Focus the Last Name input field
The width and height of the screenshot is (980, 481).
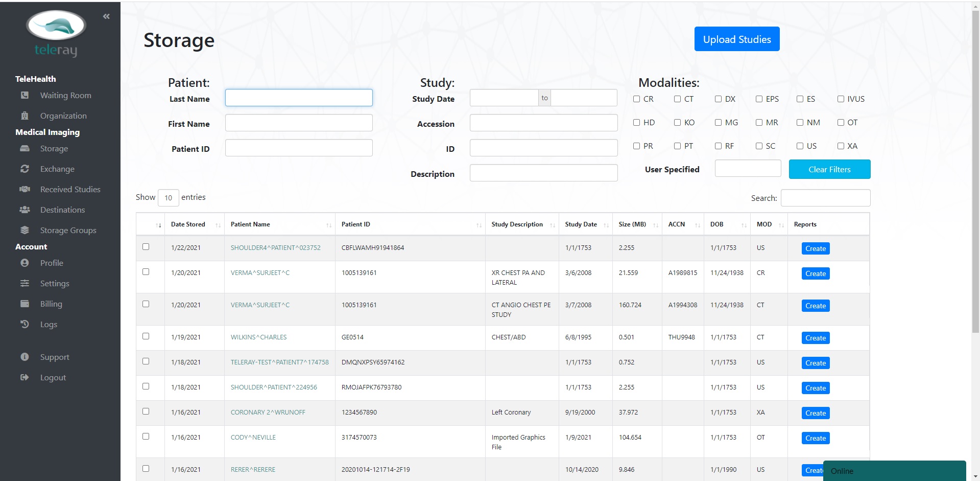299,98
